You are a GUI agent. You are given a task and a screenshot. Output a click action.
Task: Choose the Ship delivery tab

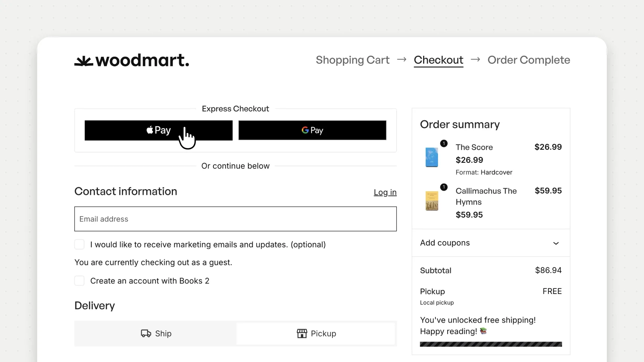click(x=156, y=333)
